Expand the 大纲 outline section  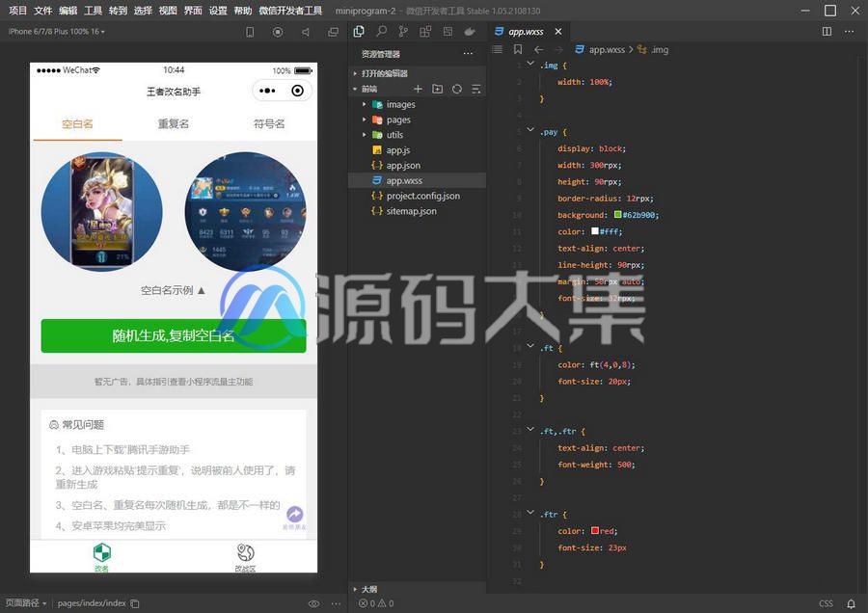coord(417,589)
